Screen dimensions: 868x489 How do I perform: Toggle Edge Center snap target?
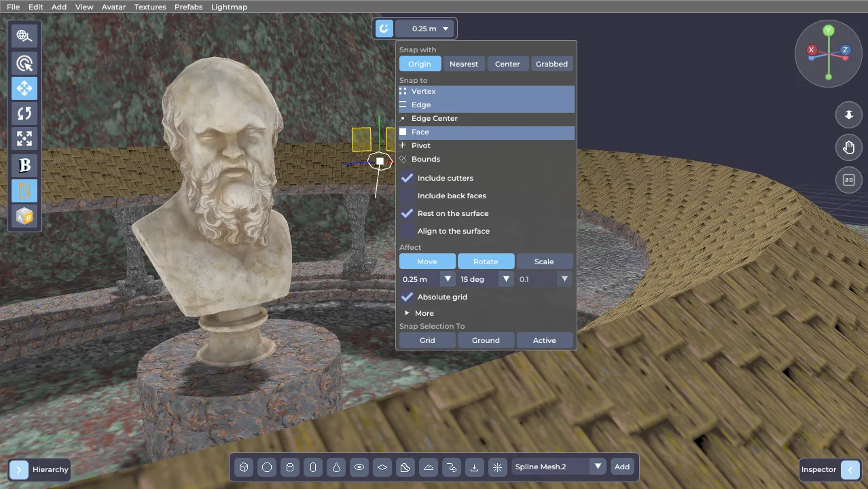486,119
